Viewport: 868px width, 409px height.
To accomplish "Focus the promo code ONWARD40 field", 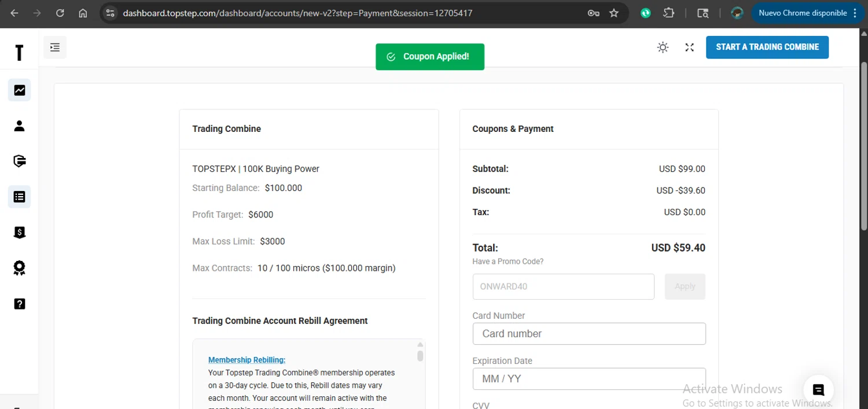I will click(563, 286).
